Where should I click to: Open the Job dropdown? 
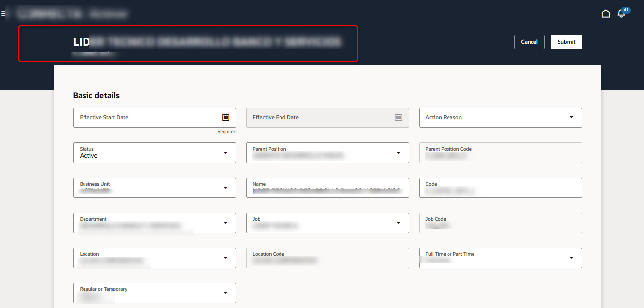[398, 223]
